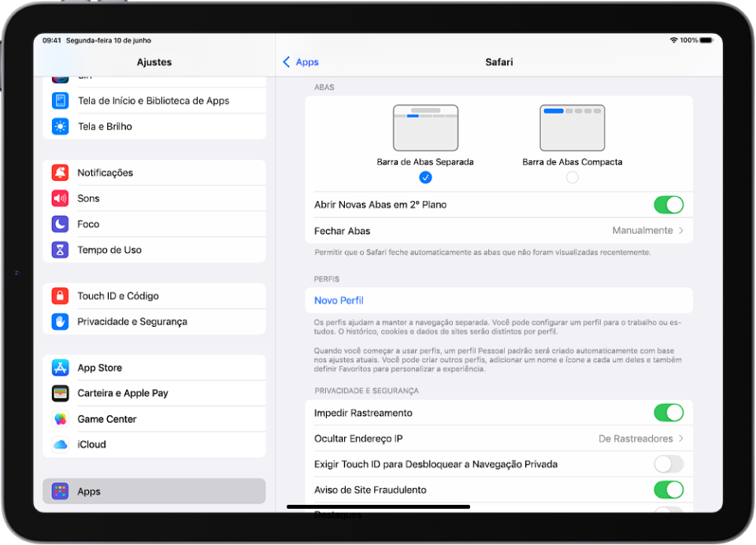Tap the Compact Tab Bar layout thumbnail
756x545 pixels.
point(573,128)
